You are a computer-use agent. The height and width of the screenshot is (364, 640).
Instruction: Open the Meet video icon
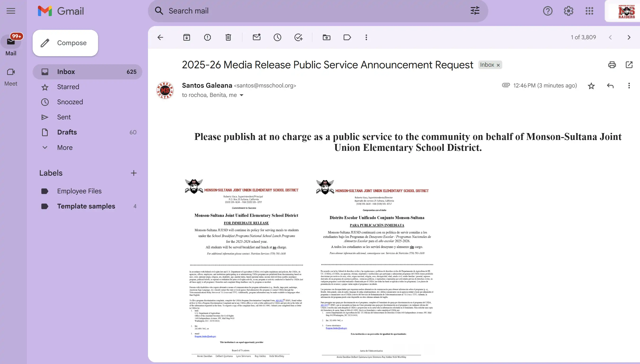pyautogui.click(x=11, y=72)
